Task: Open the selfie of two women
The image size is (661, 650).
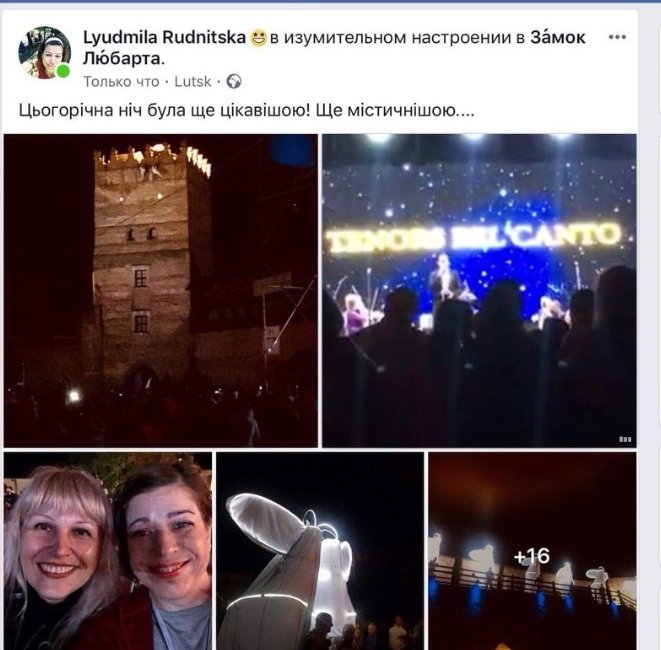Action: [x=108, y=551]
